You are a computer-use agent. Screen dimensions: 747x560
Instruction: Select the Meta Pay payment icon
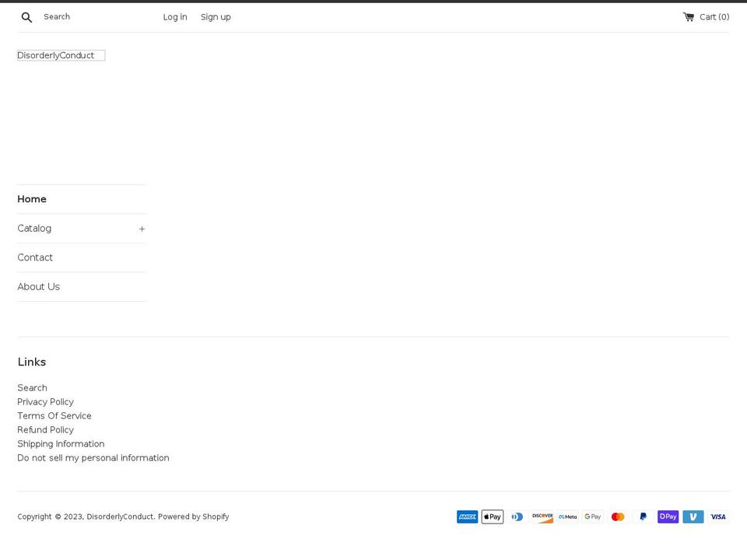click(x=568, y=516)
